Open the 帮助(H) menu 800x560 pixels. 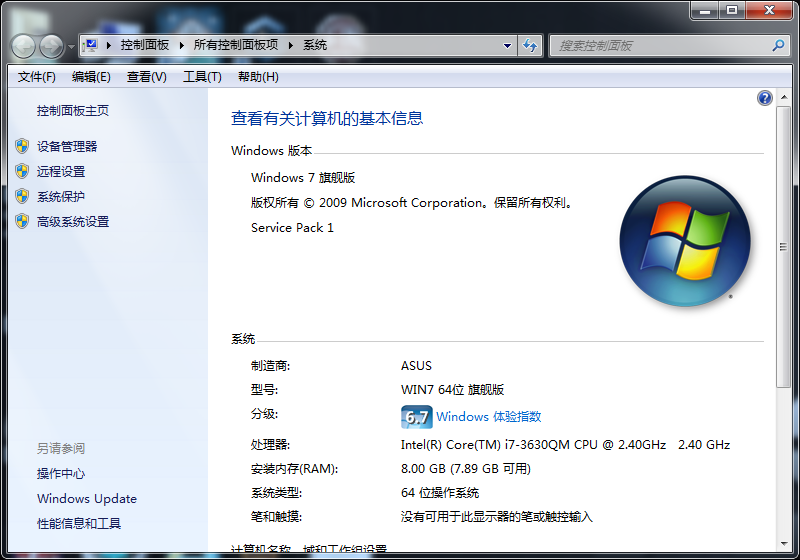[x=258, y=77]
